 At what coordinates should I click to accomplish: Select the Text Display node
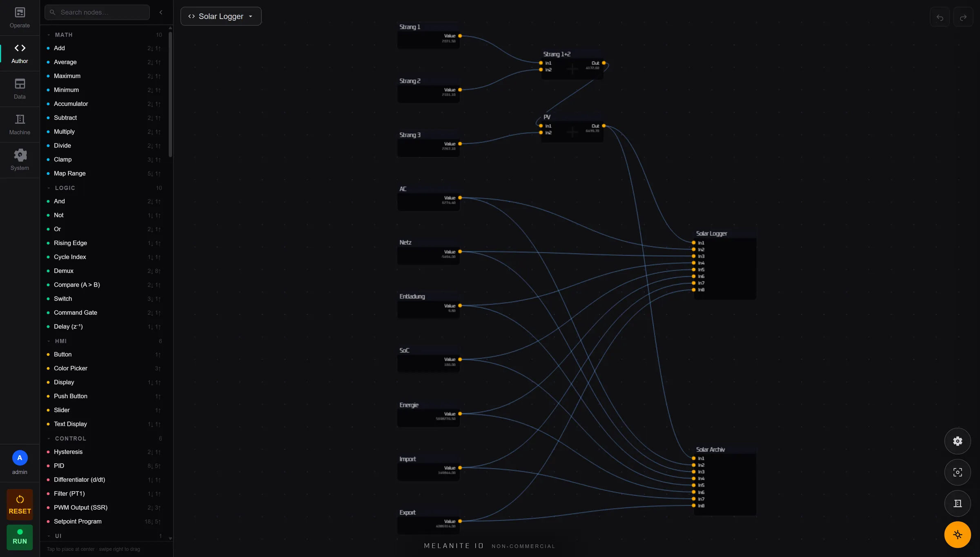(x=104, y=424)
